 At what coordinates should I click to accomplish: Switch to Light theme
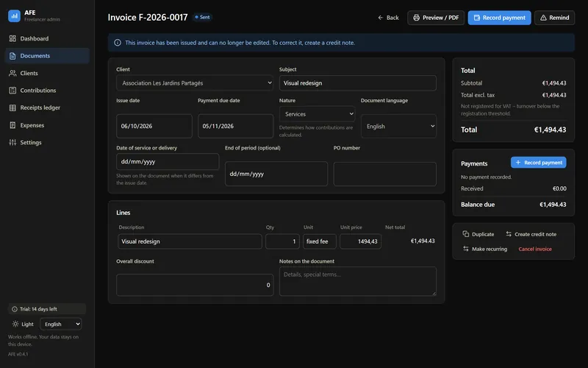tap(23, 324)
